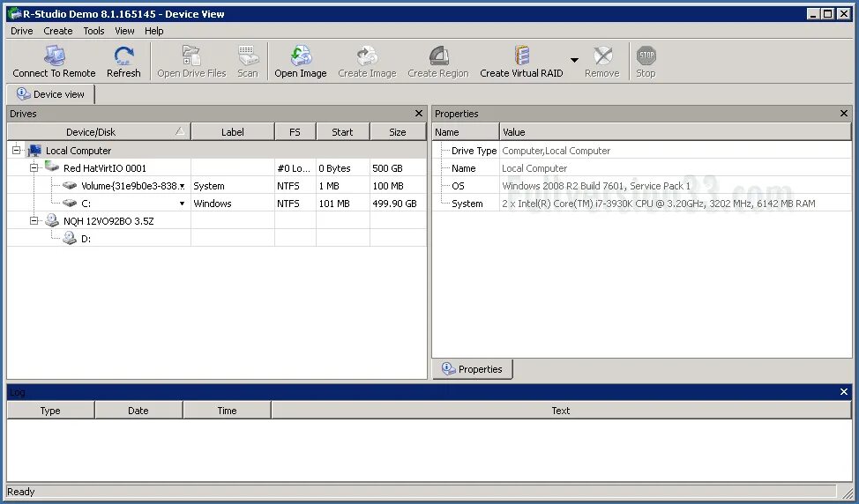Select the C: partition drive icon
Screen dimensions: 859x504
(x=70, y=203)
